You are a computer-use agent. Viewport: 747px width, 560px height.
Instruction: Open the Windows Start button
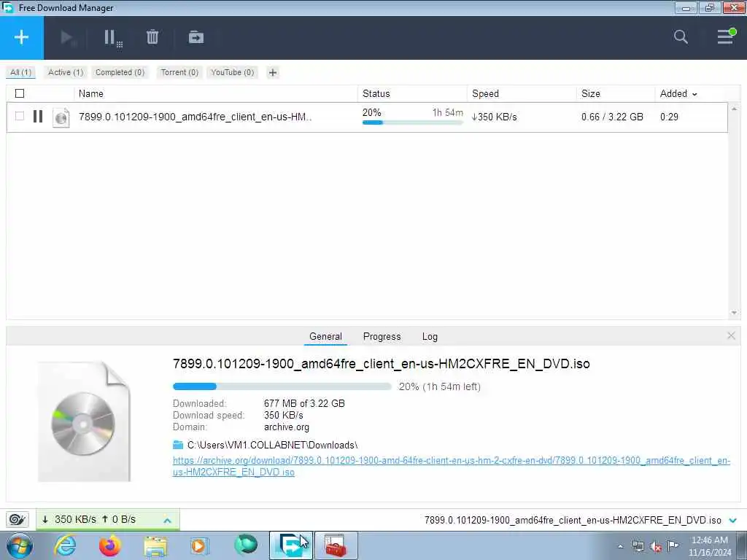tap(20, 545)
